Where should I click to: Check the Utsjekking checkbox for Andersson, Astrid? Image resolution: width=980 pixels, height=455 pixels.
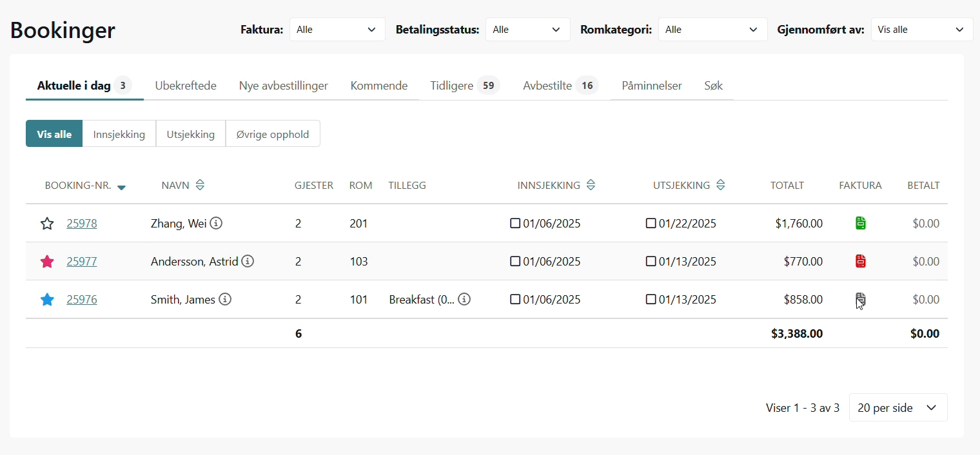[651, 262]
